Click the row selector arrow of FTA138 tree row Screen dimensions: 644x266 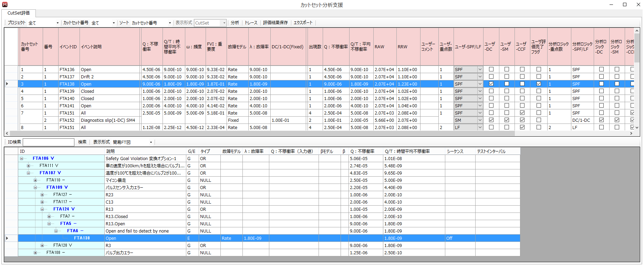[x=7, y=238]
